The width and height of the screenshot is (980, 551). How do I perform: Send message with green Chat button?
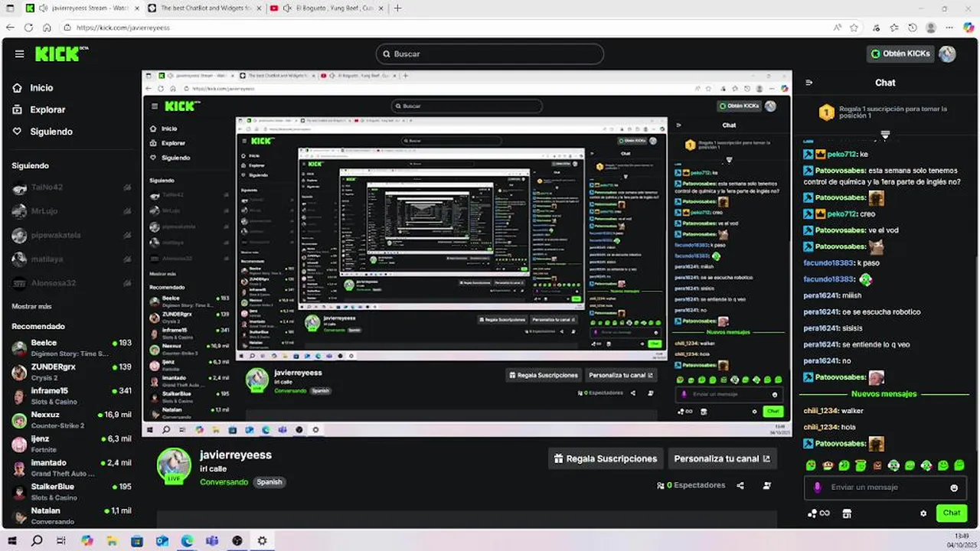(x=952, y=513)
